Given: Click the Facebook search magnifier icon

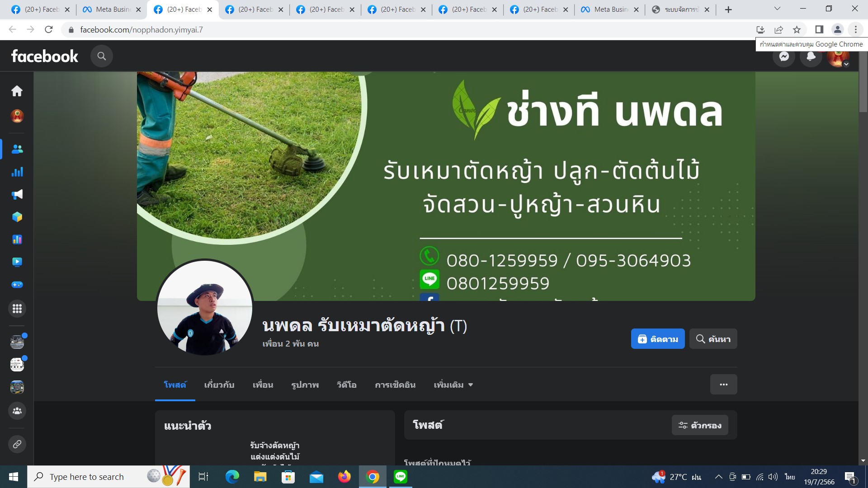Looking at the screenshot, I should [x=102, y=56].
